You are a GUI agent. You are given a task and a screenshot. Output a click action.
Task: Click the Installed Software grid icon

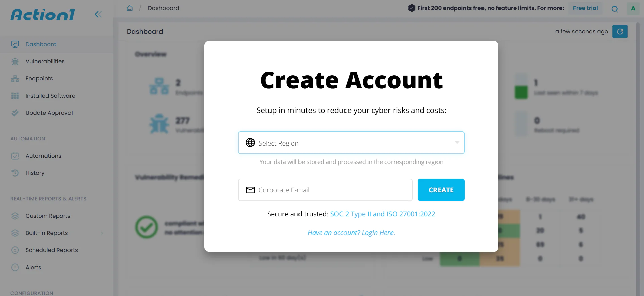tap(15, 96)
